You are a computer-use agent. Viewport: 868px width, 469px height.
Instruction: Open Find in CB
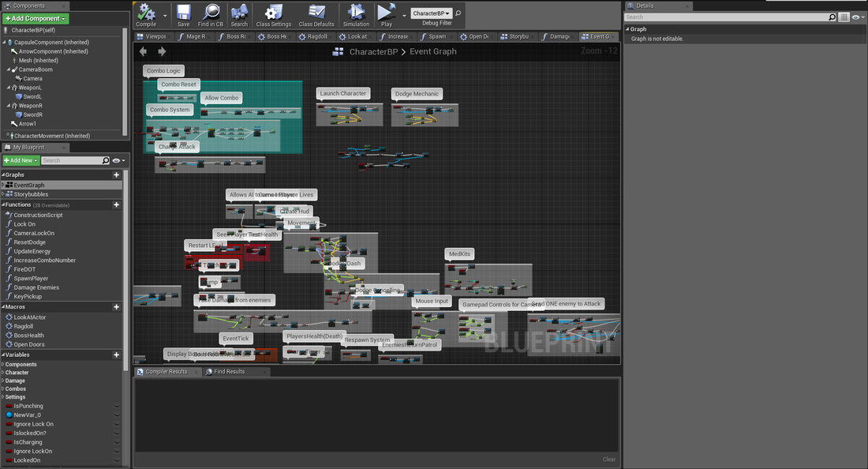(x=211, y=13)
